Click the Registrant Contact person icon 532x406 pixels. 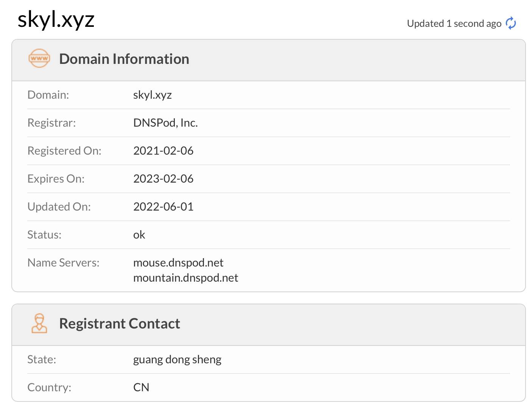pyautogui.click(x=39, y=323)
